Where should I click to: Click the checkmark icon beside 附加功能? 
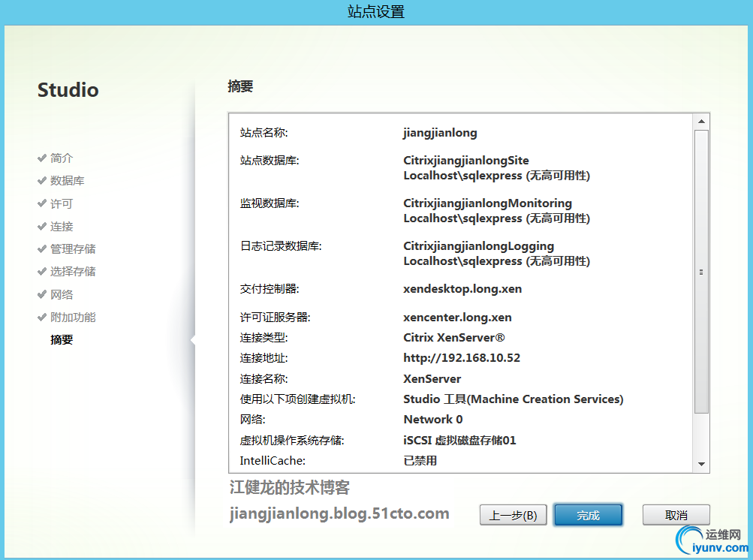(x=42, y=317)
